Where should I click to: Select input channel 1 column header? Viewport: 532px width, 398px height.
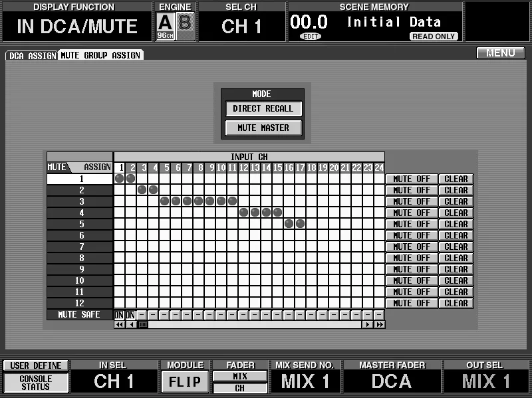[x=120, y=167]
